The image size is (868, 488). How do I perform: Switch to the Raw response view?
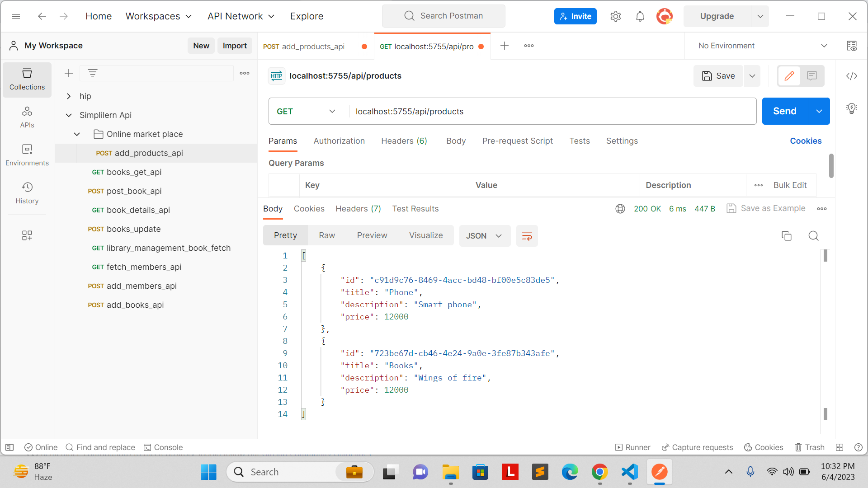coord(326,235)
